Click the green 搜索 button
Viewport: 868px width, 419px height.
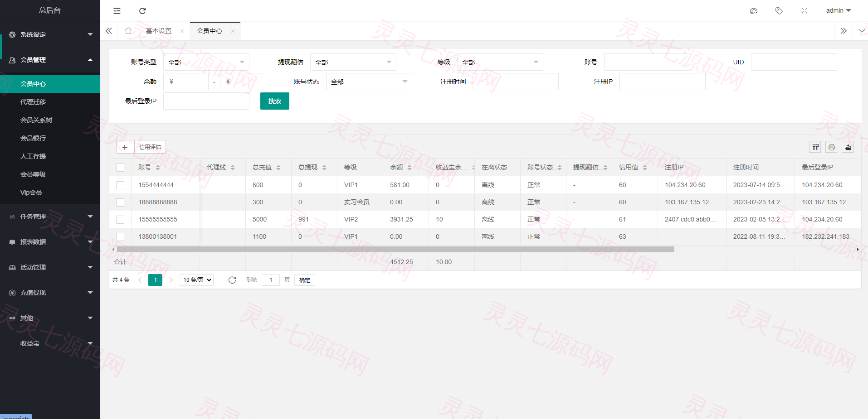point(275,101)
